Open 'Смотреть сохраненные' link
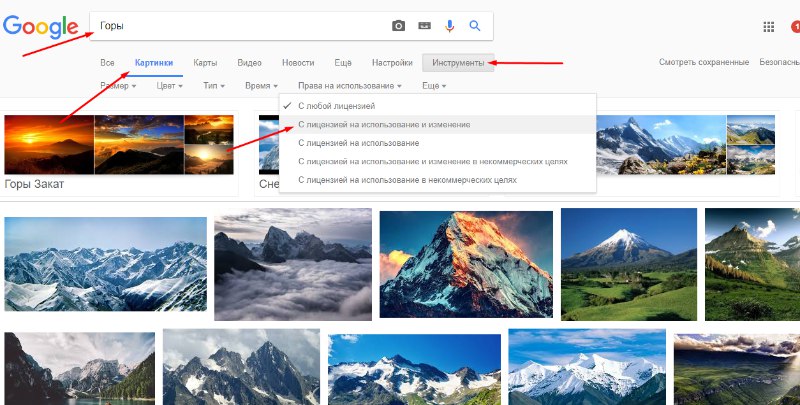This screenshot has height=405, width=800. click(x=703, y=63)
